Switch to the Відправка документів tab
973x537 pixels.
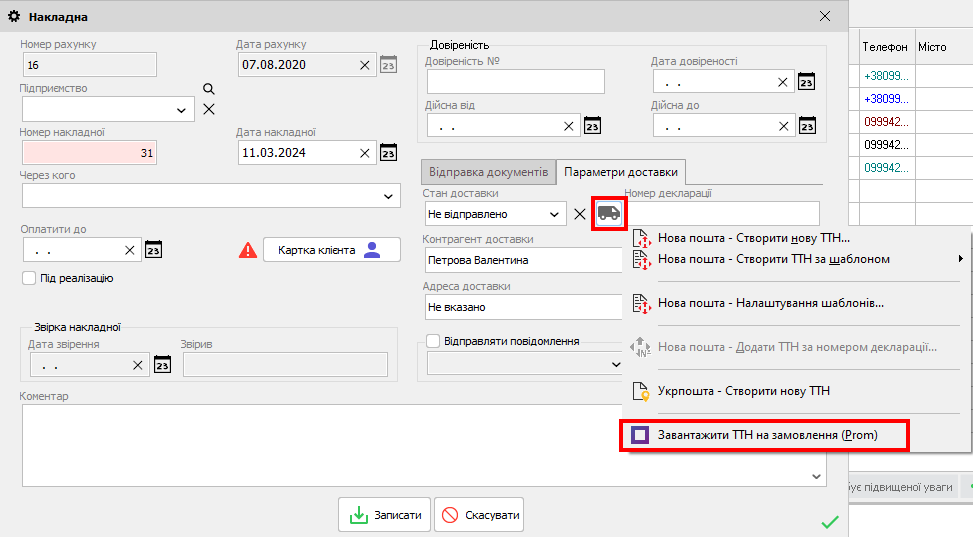point(486,171)
